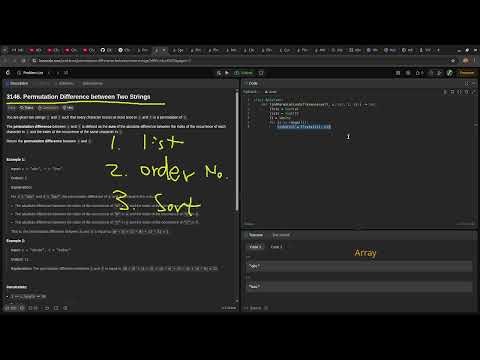Add problem to favorites star icon

pyautogui.click(x=47, y=308)
